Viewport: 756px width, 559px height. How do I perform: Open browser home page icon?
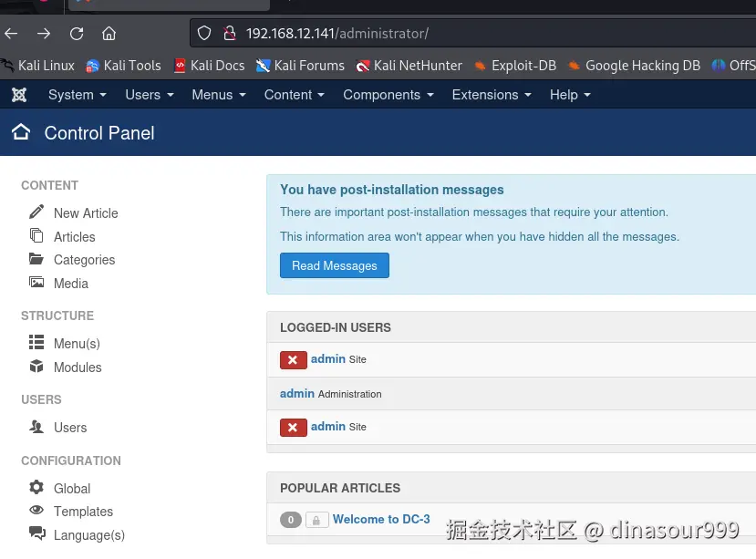tap(109, 33)
